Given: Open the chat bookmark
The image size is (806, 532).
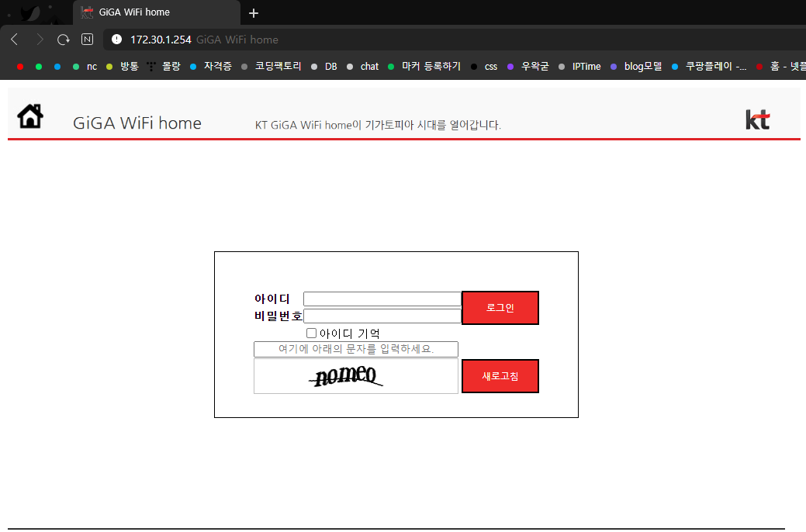Looking at the screenshot, I should point(363,67).
